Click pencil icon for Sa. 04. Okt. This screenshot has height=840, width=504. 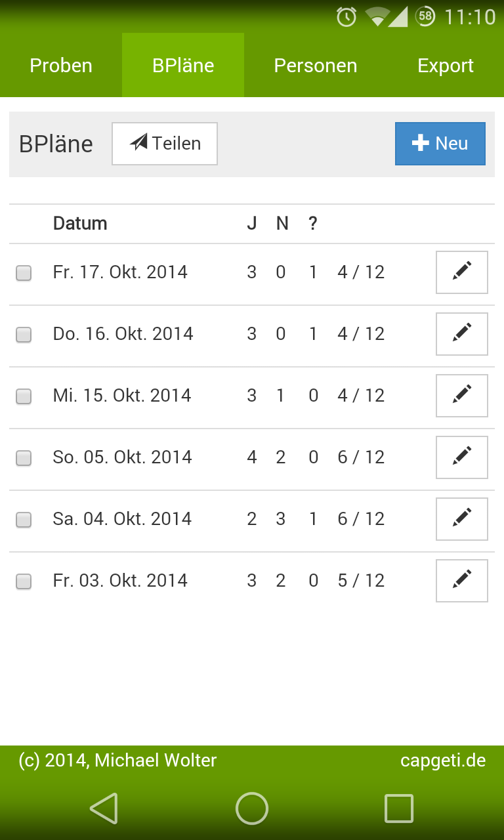(x=462, y=519)
